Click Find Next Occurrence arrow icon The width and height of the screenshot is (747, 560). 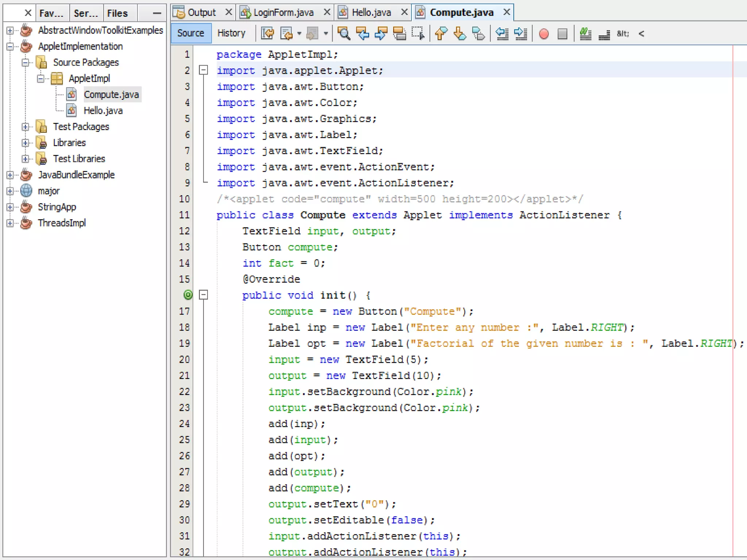pos(381,34)
